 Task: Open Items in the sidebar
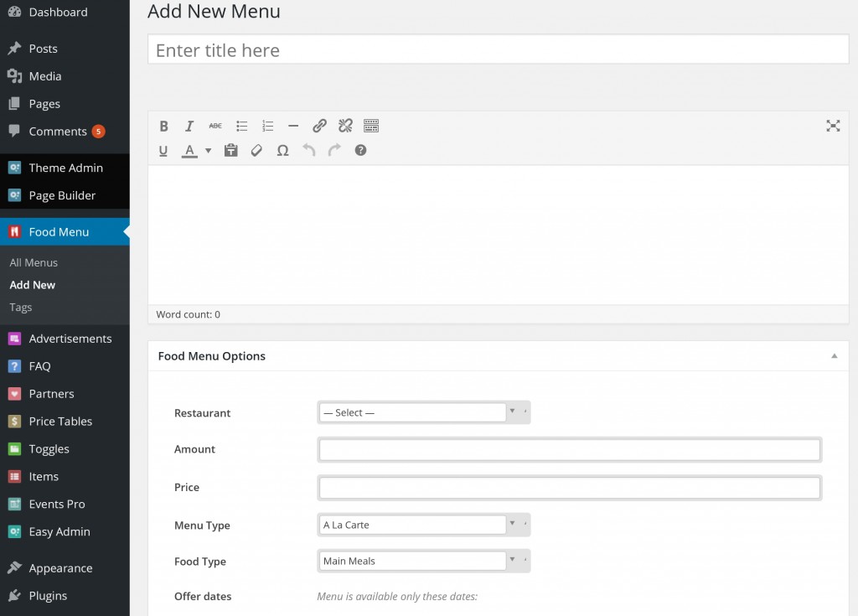coord(65,477)
